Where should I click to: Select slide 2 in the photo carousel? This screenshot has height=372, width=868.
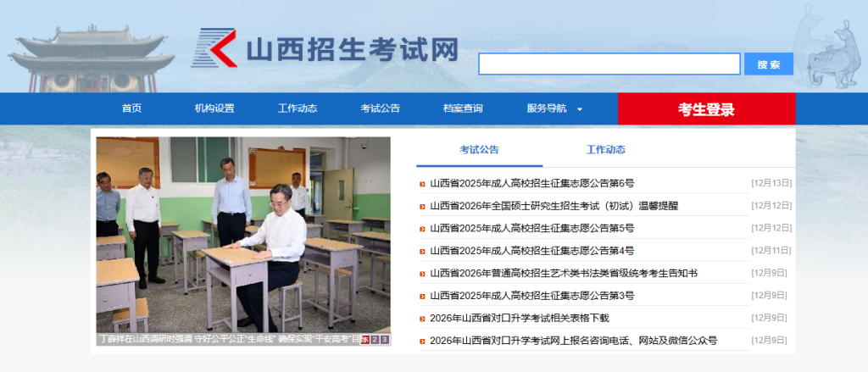point(375,340)
